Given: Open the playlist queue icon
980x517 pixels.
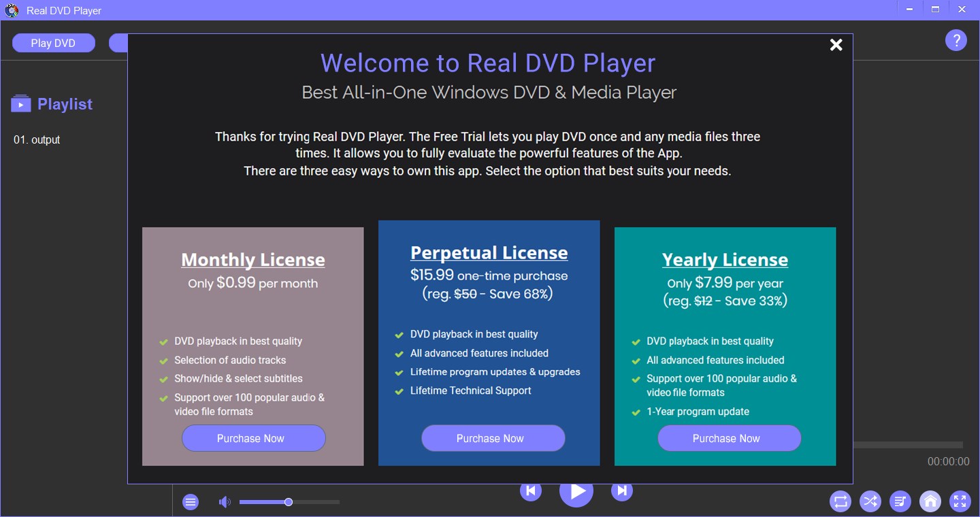Looking at the screenshot, I should [900, 502].
